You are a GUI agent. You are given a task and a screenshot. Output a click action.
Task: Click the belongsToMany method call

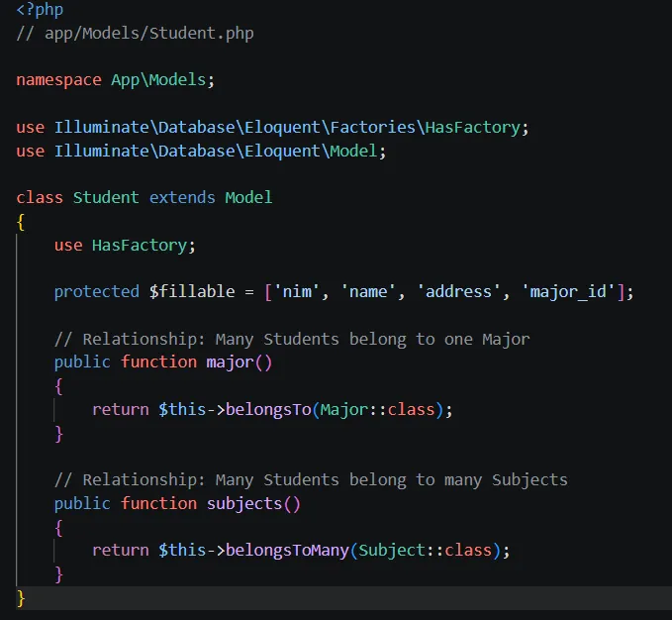tap(287, 550)
